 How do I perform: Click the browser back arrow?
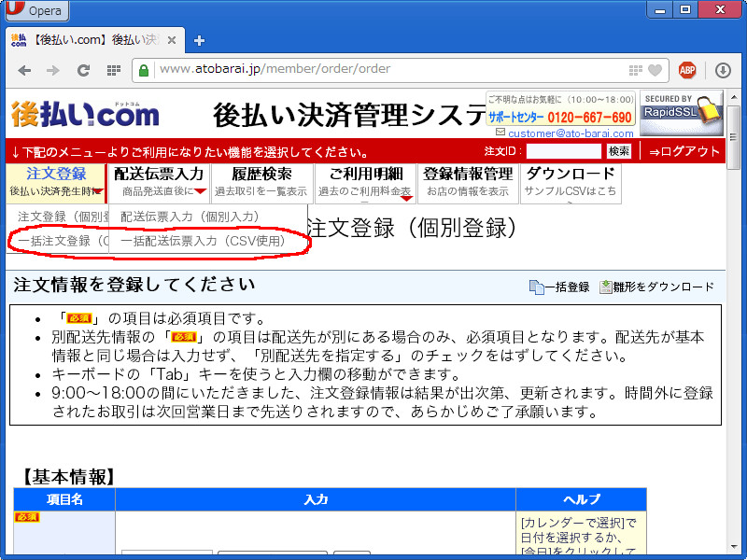point(24,70)
